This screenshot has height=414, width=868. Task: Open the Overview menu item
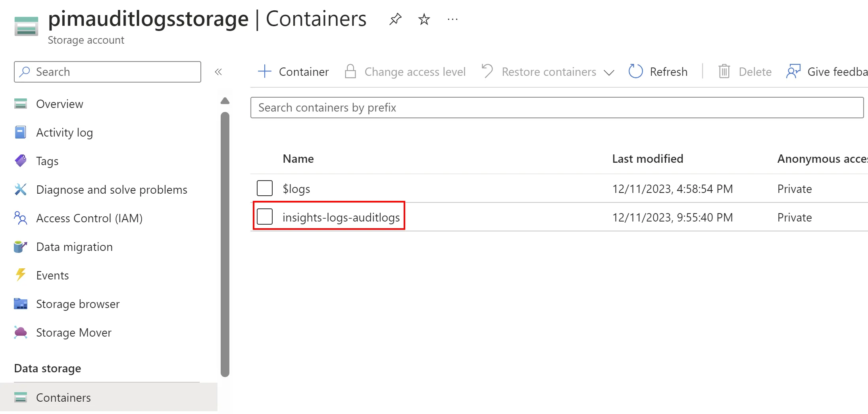60,104
